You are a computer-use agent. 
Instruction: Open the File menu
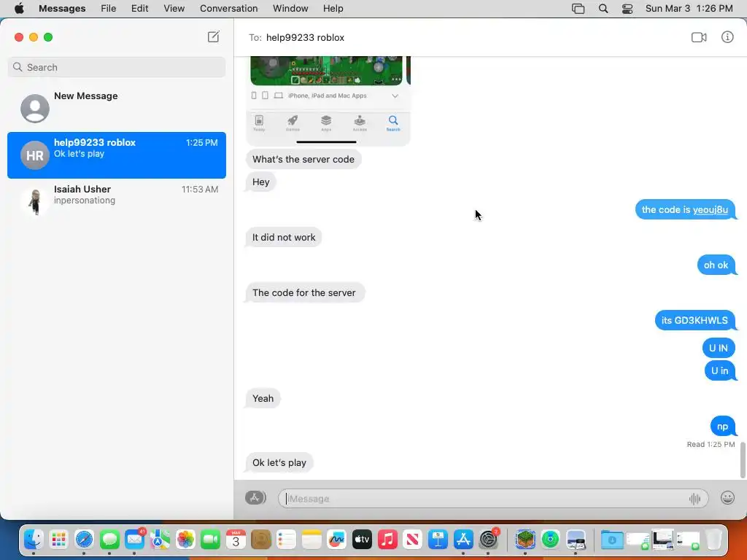(108, 9)
